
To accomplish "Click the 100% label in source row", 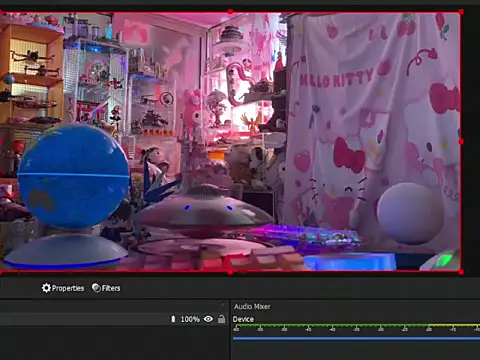I will (x=190, y=319).
